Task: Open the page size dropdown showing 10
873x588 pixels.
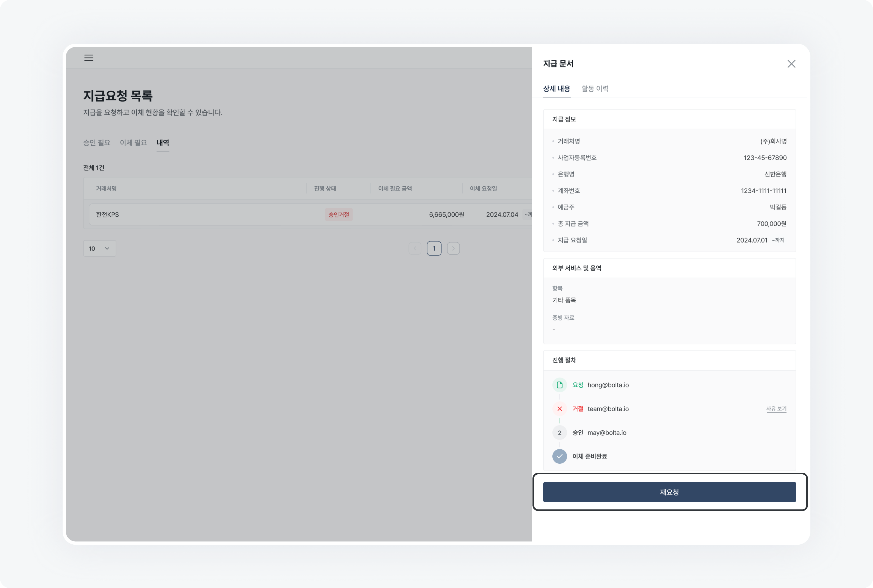Action: coord(99,248)
